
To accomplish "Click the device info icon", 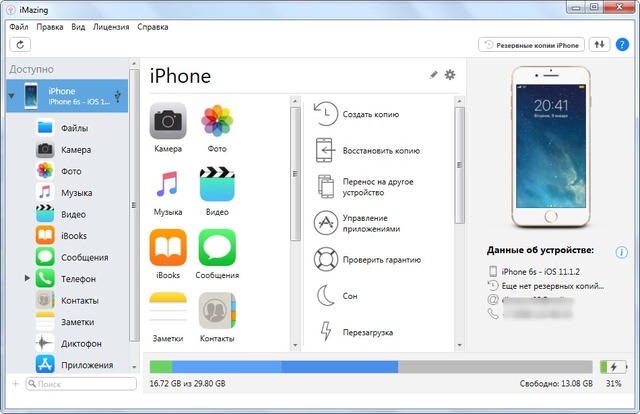I will tap(621, 252).
